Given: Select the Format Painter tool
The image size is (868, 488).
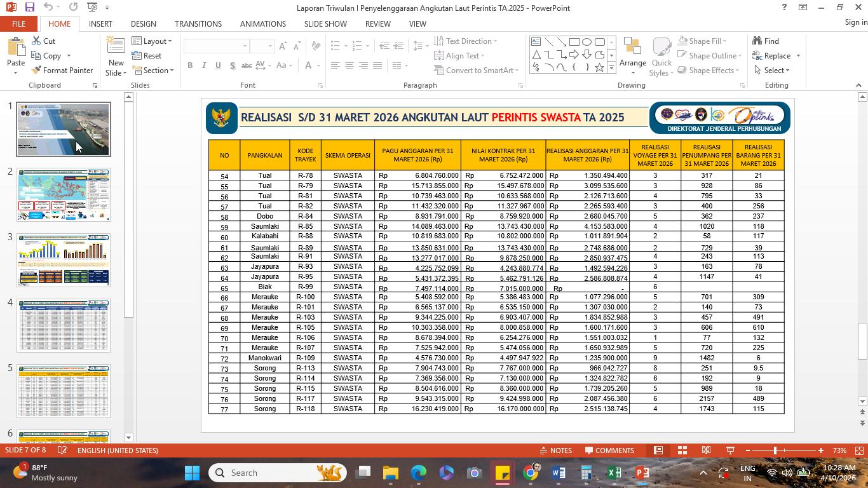Looking at the screenshot, I should pyautogui.click(x=62, y=70).
